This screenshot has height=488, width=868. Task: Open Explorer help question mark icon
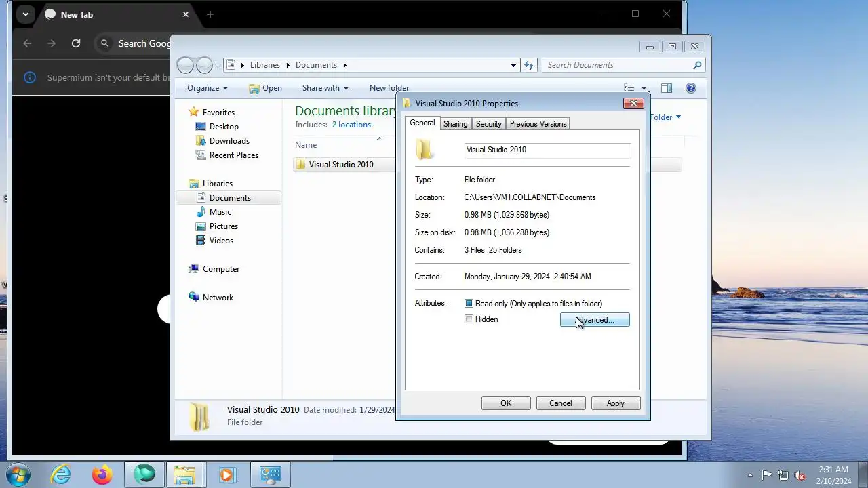691,88
